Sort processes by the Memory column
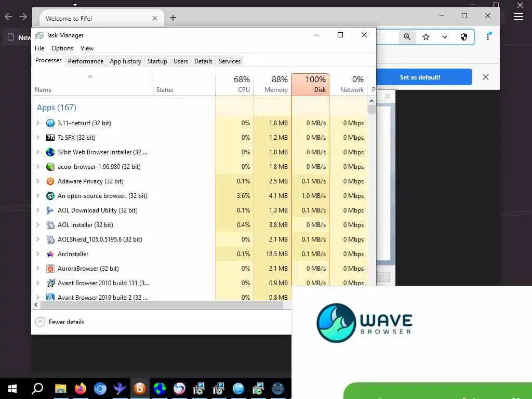The height and width of the screenshot is (399, 532). [272, 85]
